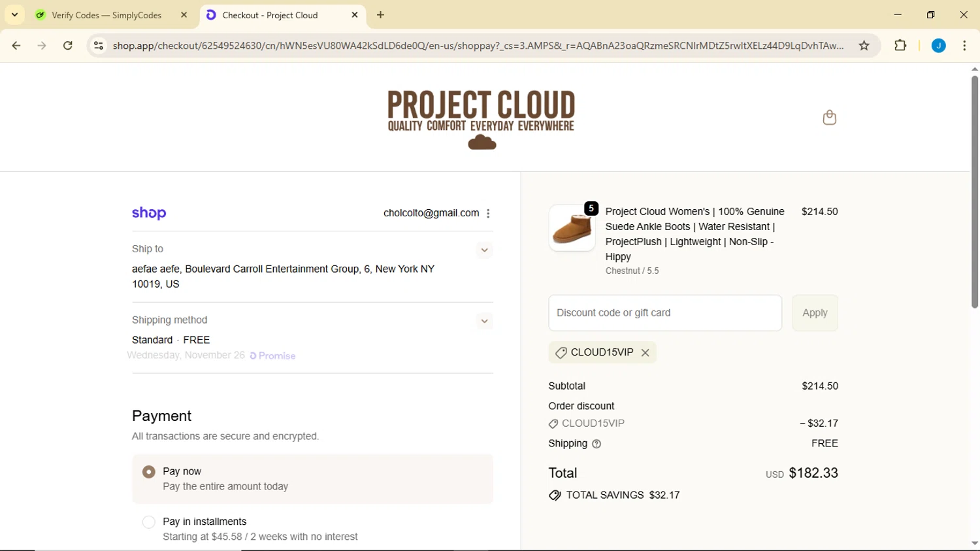The image size is (980, 551).
Task: Open the Chrome profile avatar
Action: (939, 46)
